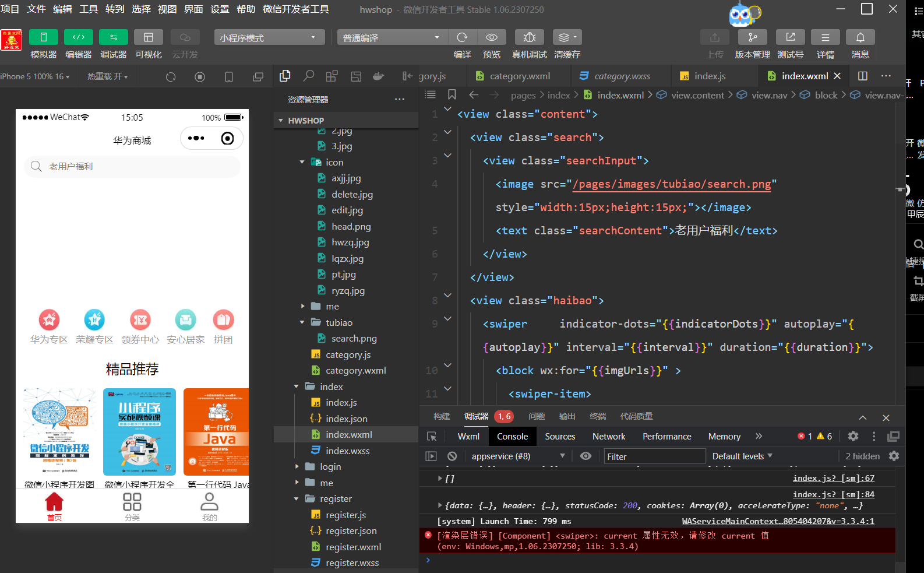The height and width of the screenshot is (573, 924).
Task: Open the 设置 menu
Action: (x=220, y=9)
